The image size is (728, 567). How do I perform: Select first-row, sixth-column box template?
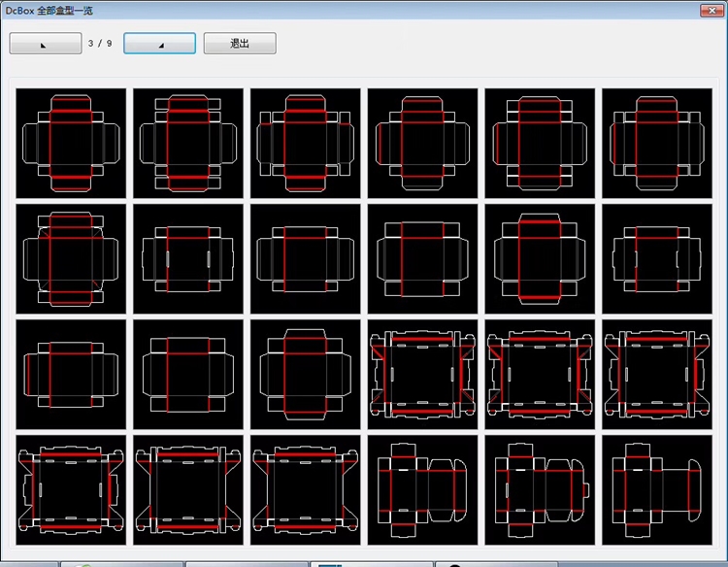(657, 143)
